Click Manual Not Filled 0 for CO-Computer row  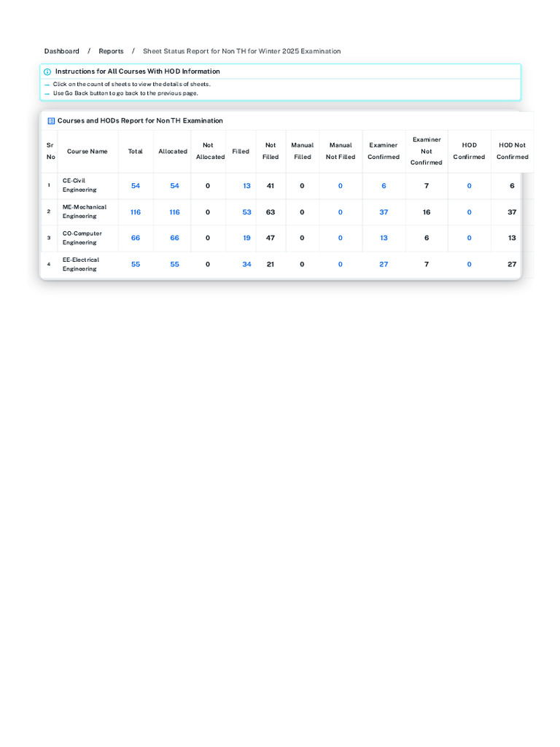[341, 238]
